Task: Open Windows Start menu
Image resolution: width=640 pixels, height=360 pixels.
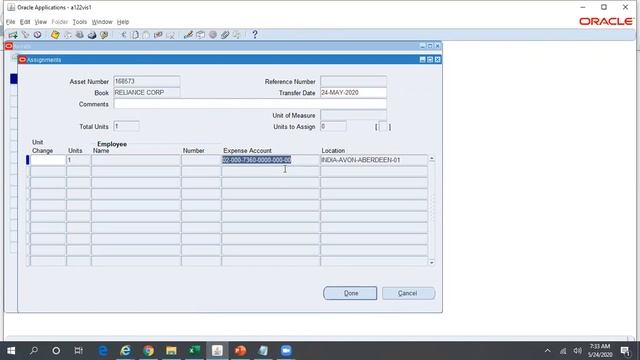Action: 11,351
